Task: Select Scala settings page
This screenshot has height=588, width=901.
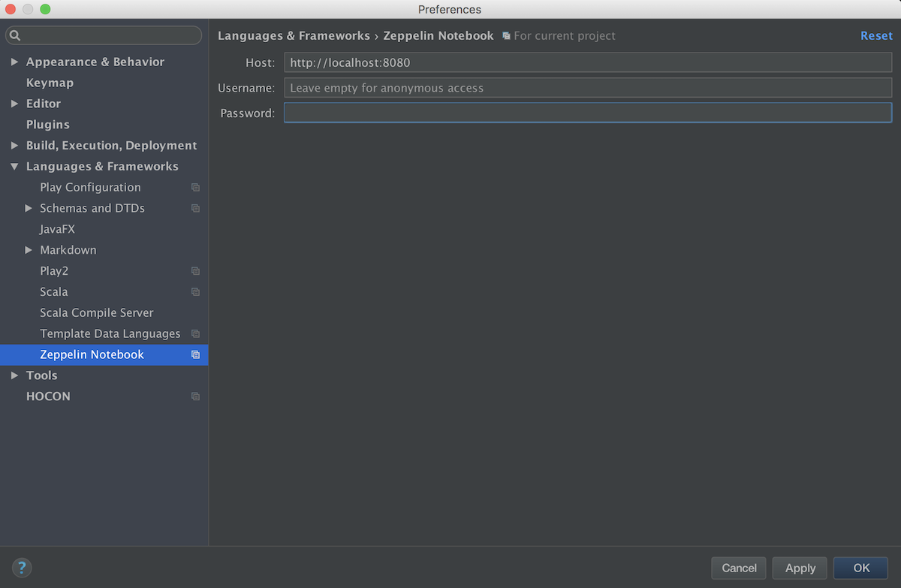Action: point(54,291)
